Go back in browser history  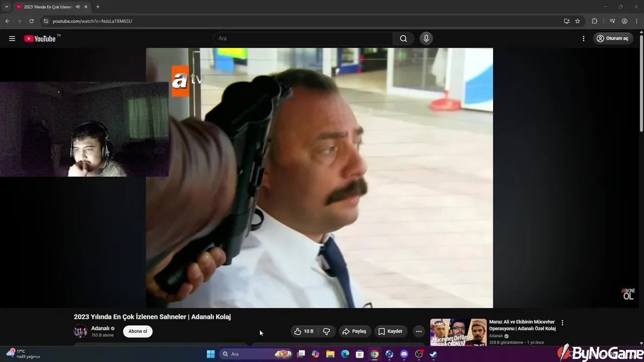(x=7, y=21)
